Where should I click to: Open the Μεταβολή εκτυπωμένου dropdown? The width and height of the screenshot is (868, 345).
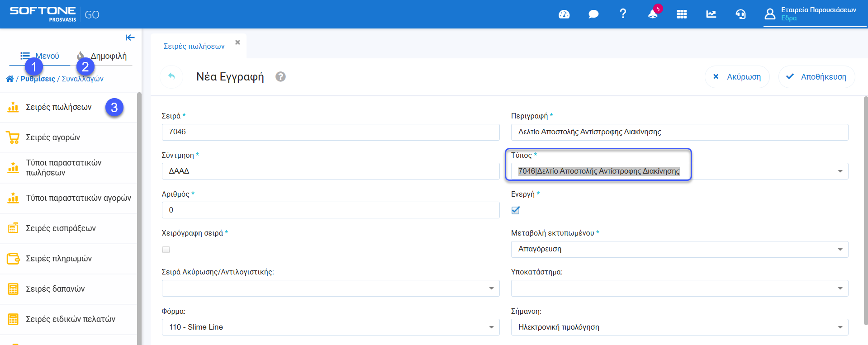pos(840,249)
